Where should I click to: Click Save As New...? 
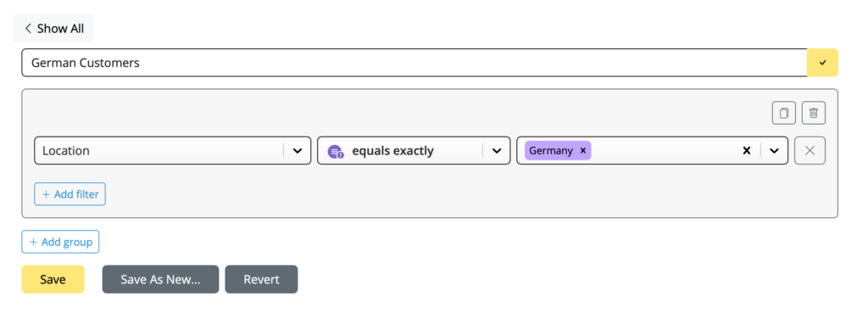tap(160, 279)
